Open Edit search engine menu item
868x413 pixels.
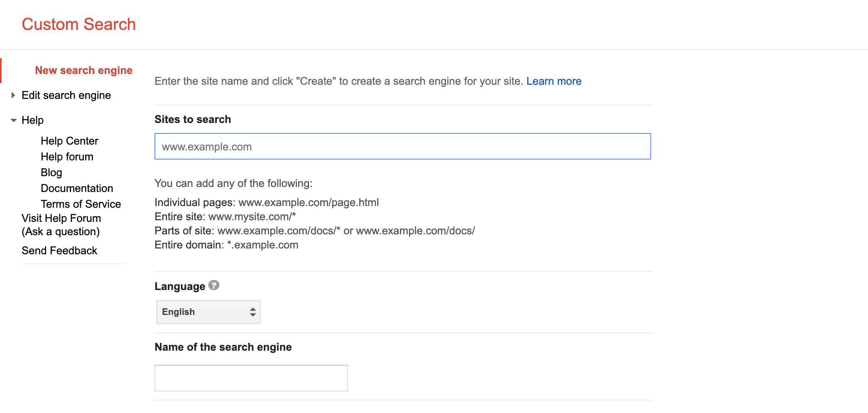(x=66, y=95)
